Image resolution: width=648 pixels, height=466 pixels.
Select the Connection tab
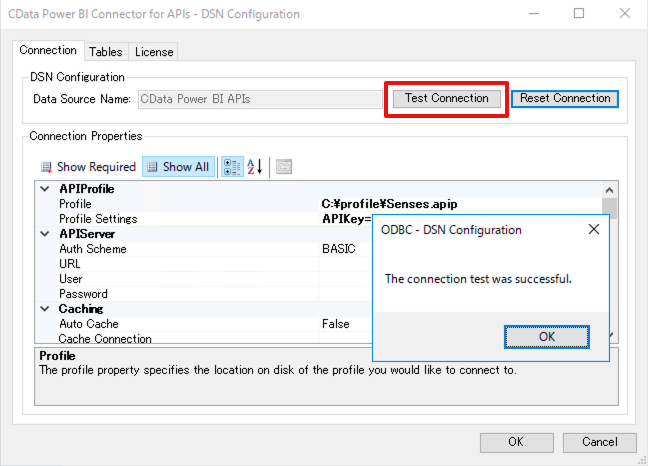(48, 51)
